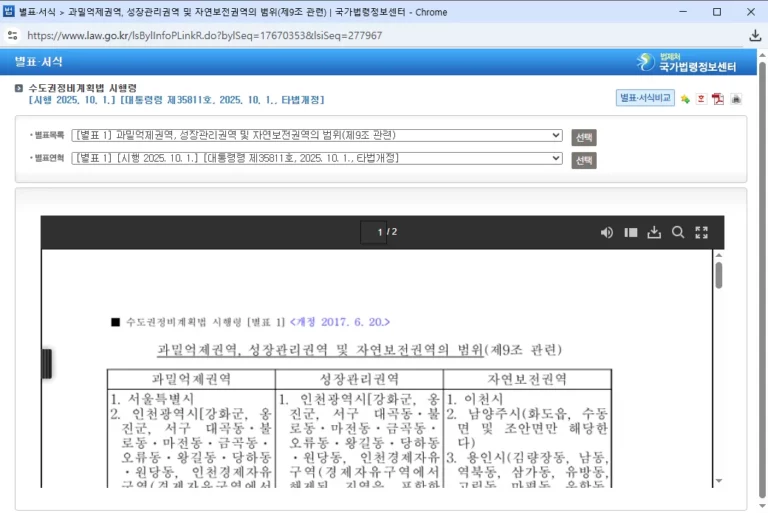Screen dimensions: 768x513
Task: Click the 수도권정비계획법 시행령 title link
Action: pyautogui.click(x=82, y=88)
